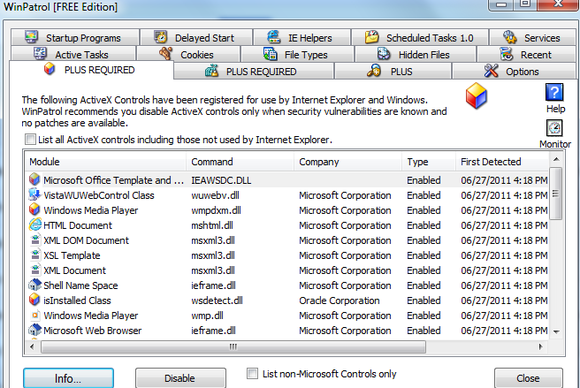The width and height of the screenshot is (580, 388).
Task: Sort list by Type column header
Action: [429, 162]
